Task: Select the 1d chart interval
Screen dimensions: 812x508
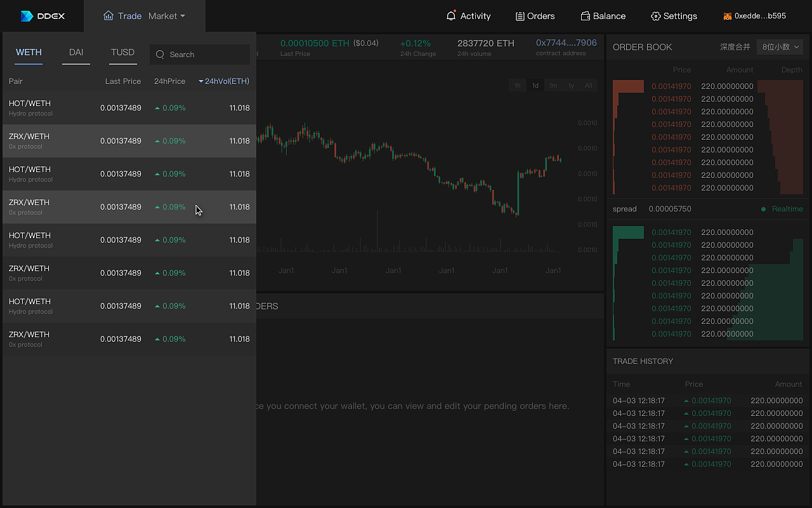Action: (535, 86)
